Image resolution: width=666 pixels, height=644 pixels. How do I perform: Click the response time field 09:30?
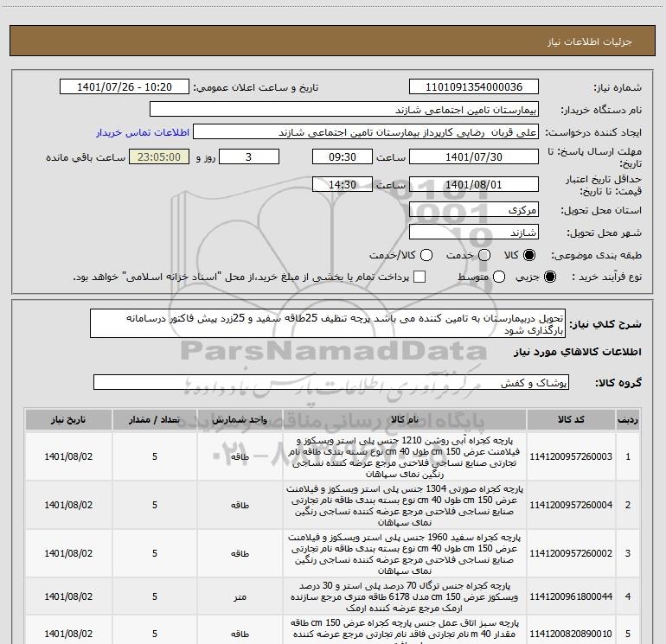click(x=343, y=156)
